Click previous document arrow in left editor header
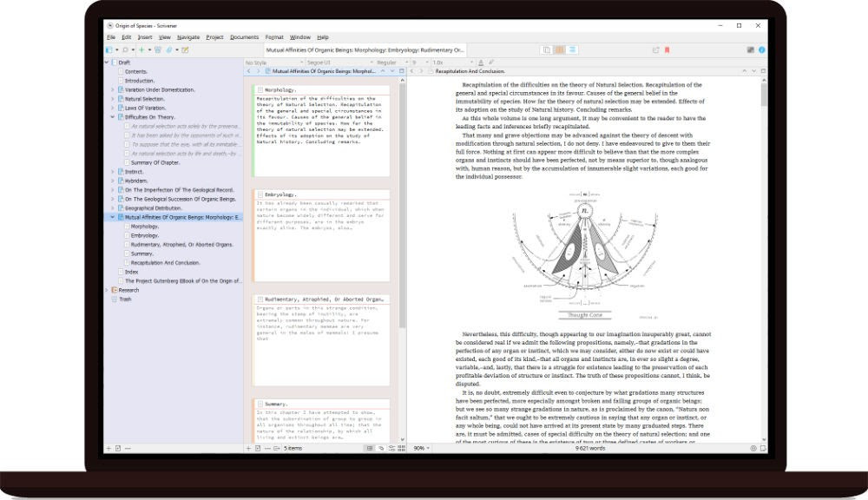 click(x=383, y=71)
